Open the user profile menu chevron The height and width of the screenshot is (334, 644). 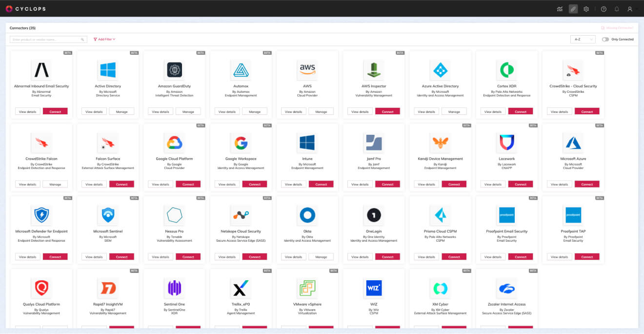point(637,9)
